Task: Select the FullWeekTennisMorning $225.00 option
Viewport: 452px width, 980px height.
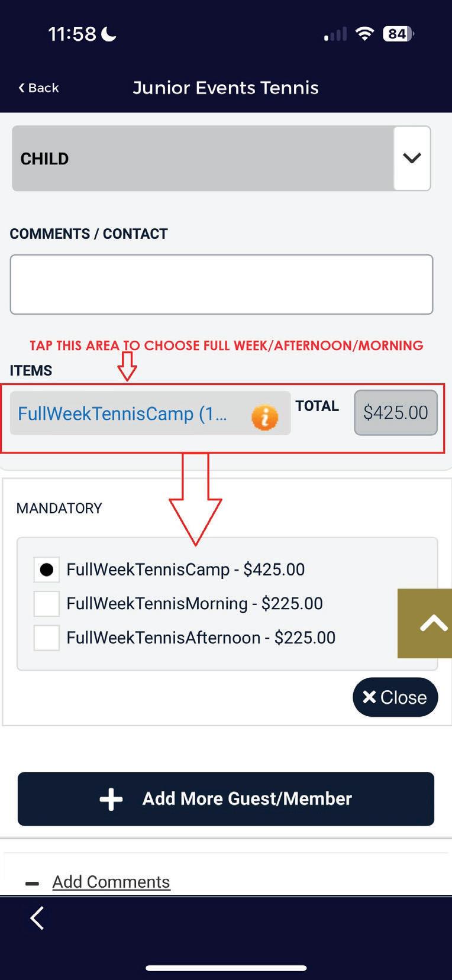Action: coord(47,604)
